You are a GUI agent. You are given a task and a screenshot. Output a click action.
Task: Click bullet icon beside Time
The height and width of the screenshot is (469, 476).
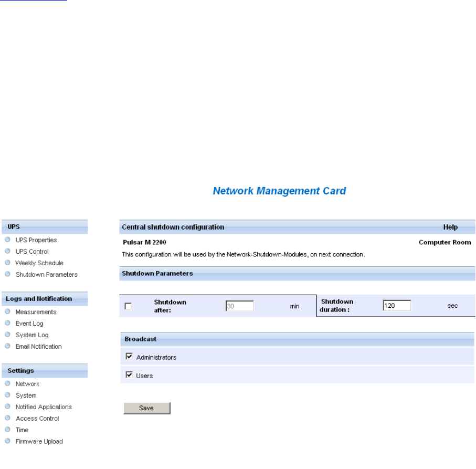[x=7, y=430]
